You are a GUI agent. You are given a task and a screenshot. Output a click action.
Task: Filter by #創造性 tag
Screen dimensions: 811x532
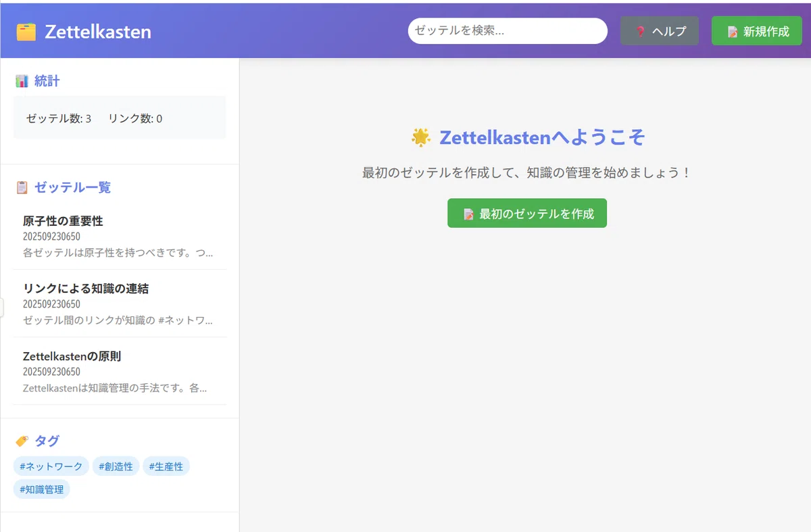[x=116, y=466]
